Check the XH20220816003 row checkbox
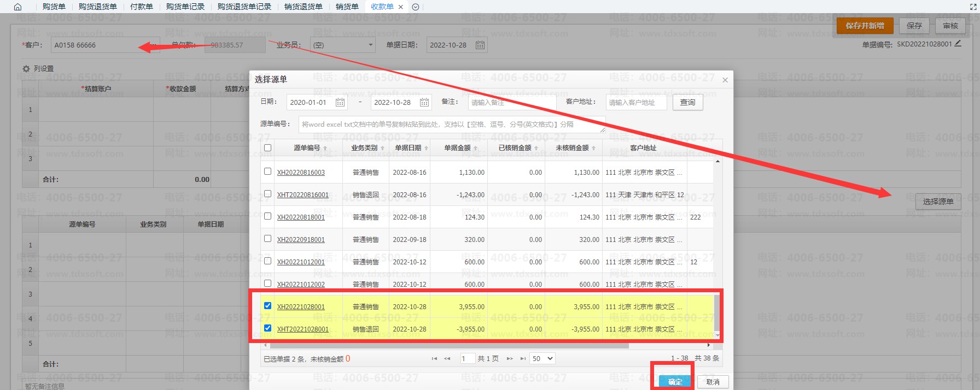 pos(267,172)
